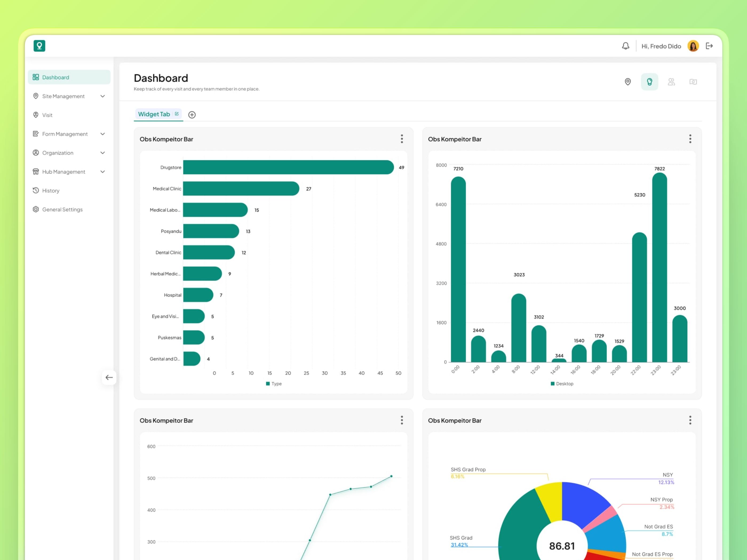Click the Puskesmas label

point(169,337)
